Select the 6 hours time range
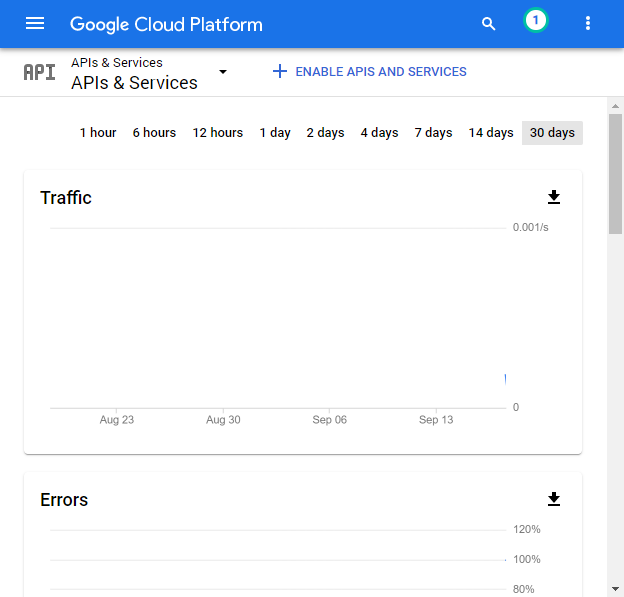The image size is (624, 597). click(154, 133)
